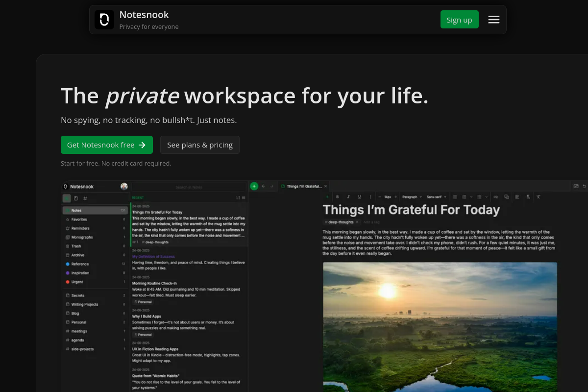The height and width of the screenshot is (392, 588).
Task: Open the Paragraph style dropdown
Action: (412, 197)
